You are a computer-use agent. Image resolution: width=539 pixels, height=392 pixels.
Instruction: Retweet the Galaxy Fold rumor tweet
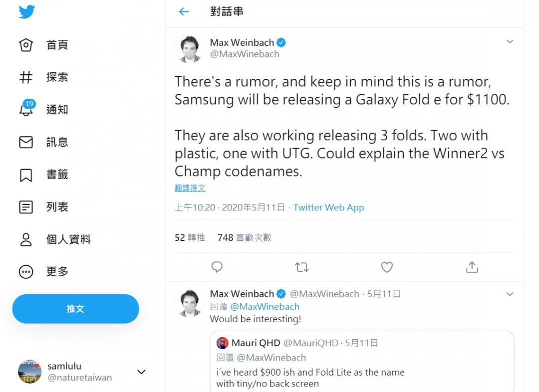(301, 267)
